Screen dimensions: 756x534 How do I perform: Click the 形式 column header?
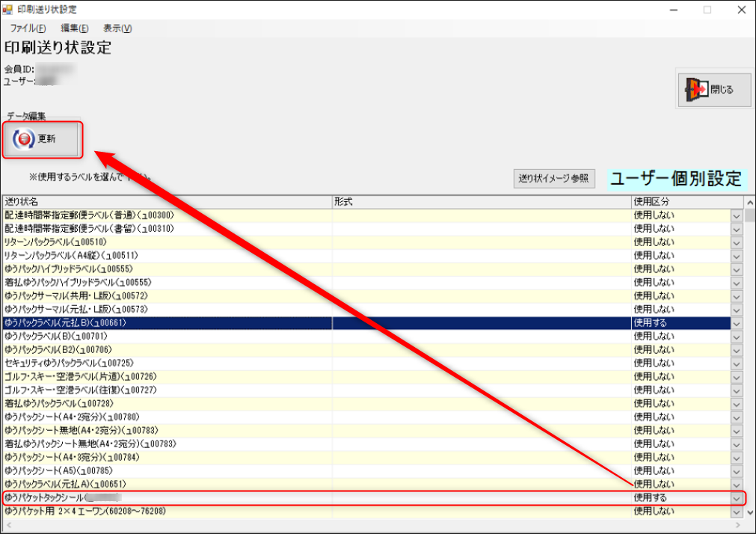(x=482, y=202)
